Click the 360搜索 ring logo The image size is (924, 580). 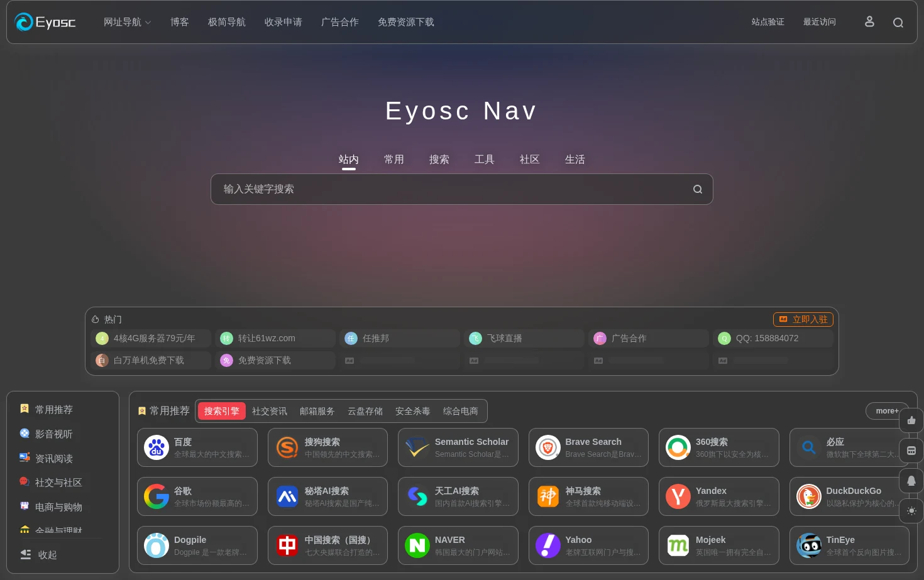(x=678, y=447)
